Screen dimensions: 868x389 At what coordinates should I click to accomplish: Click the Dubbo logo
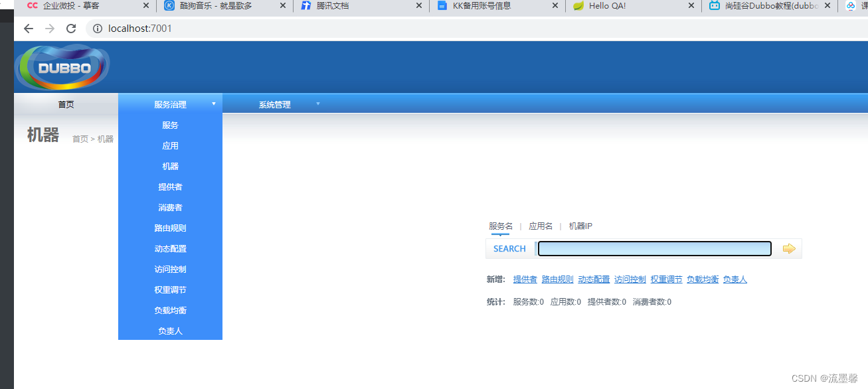tap(61, 66)
